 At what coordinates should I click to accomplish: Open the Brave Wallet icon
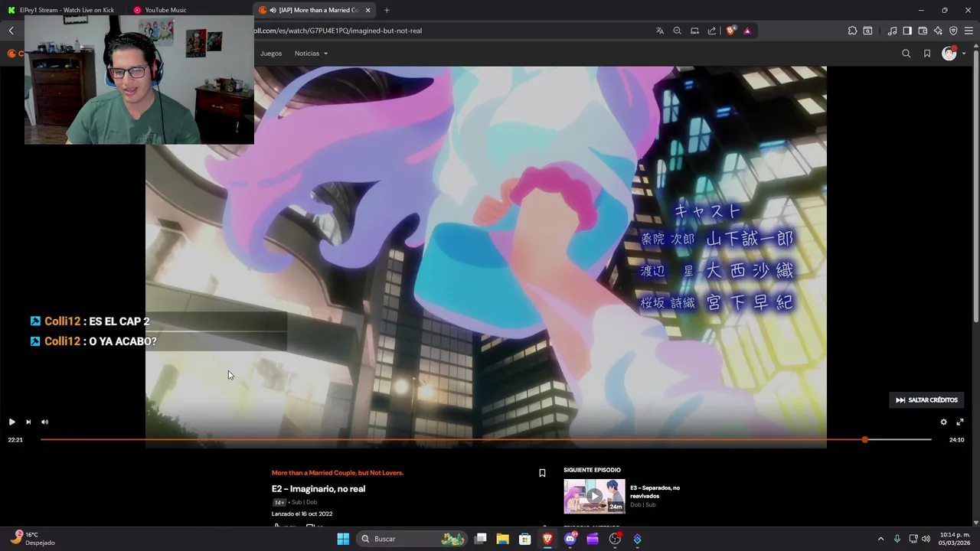click(923, 31)
